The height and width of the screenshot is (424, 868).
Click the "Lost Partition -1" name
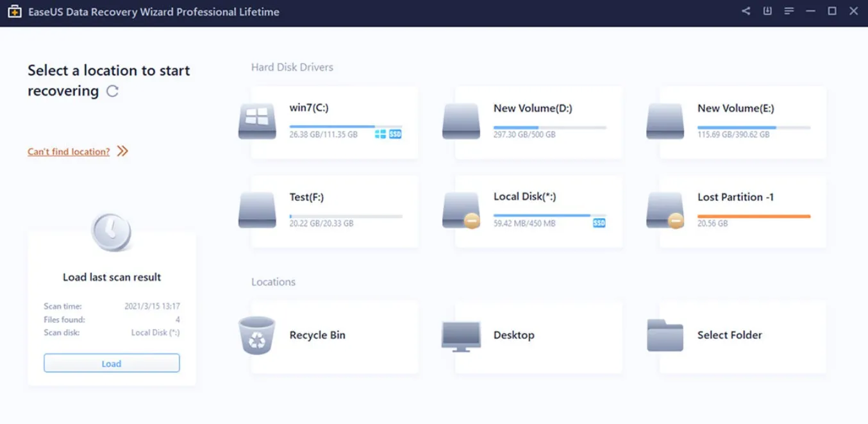coord(735,197)
